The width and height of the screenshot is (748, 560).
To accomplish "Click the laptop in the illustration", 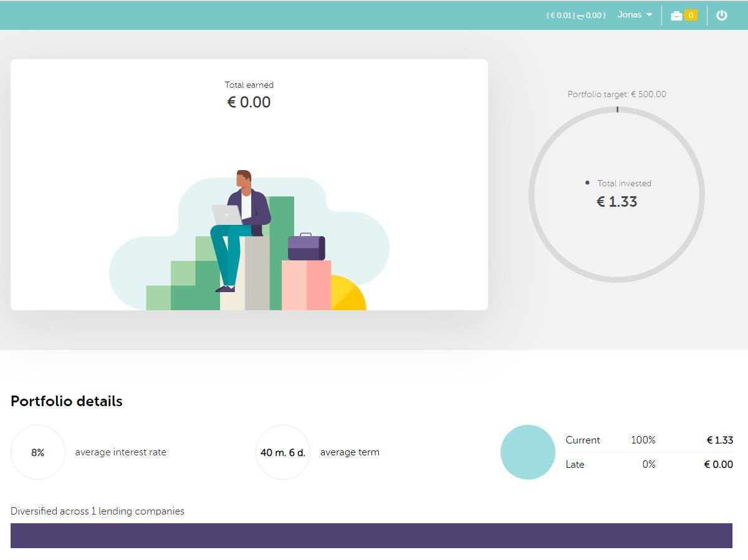I will coord(226,215).
